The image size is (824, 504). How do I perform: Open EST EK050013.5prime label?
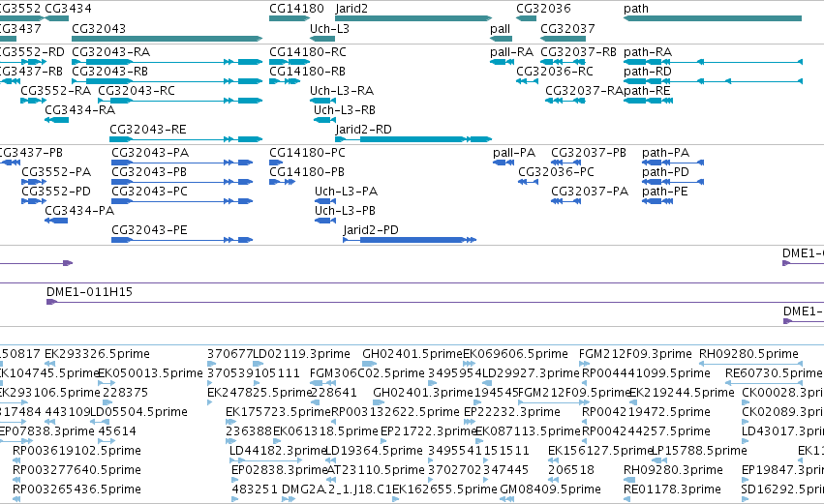pyautogui.click(x=151, y=373)
